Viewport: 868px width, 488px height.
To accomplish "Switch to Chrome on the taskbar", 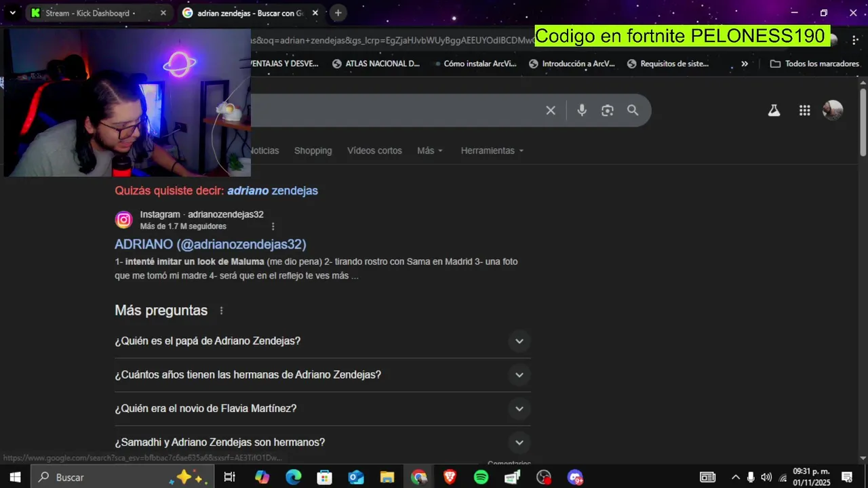I will coord(419,477).
